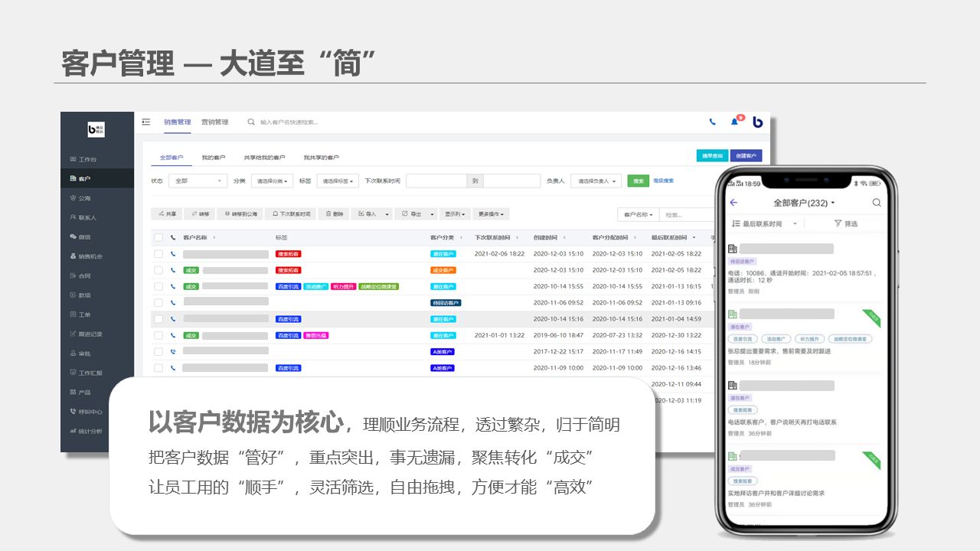Click the sidebar collapse hamburger icon
This screenshot has height=551, width=980.
146,122
